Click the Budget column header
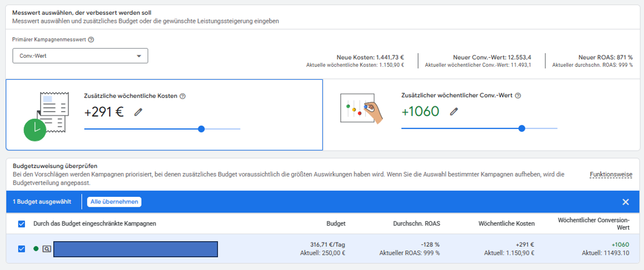 point(336,224)
